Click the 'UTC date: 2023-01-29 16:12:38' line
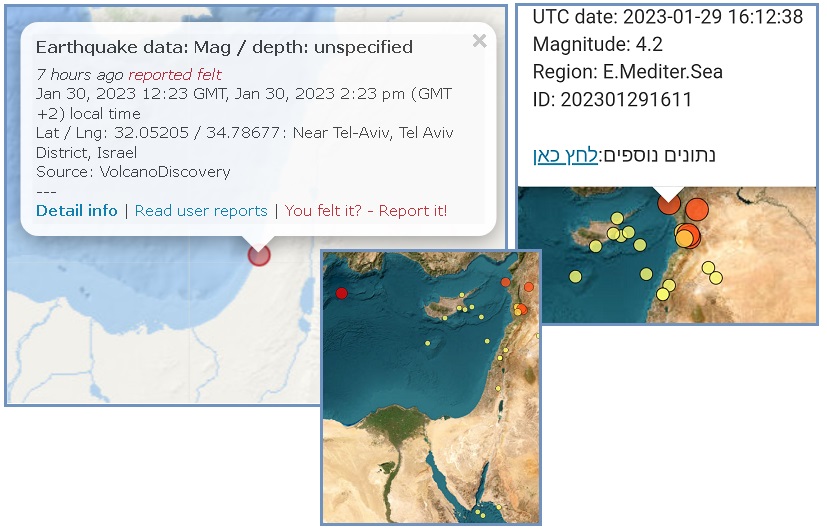The height and width of the screenshot is (530, 827). point(668,17)
